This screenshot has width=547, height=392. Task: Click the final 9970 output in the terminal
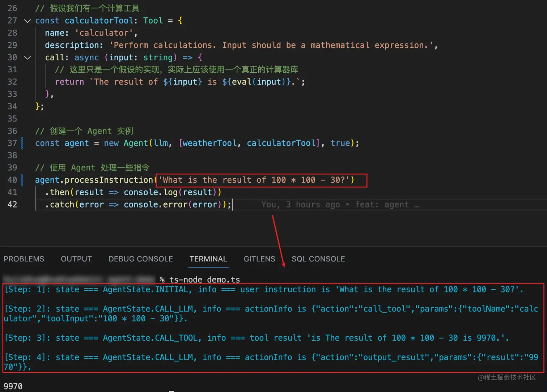pyautogui.click(x=13, y=386)
